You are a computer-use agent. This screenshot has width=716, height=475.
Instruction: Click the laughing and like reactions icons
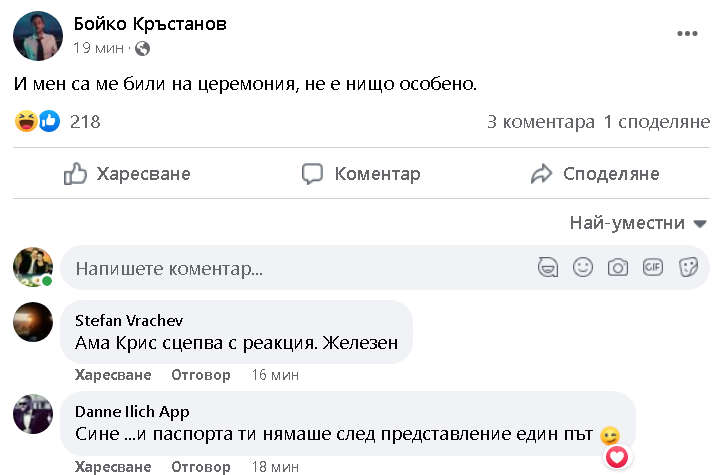tap(38, 122)
